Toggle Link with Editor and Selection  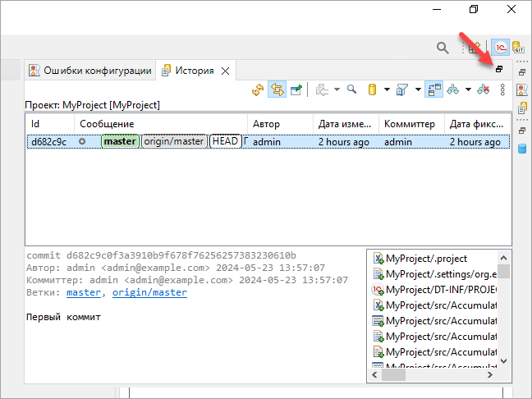(x=277, y=89)
